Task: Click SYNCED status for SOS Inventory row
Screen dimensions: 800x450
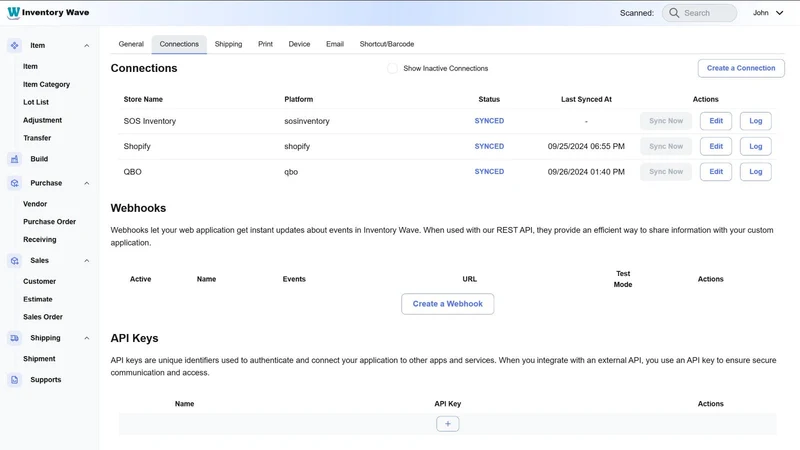Action: 489,121
